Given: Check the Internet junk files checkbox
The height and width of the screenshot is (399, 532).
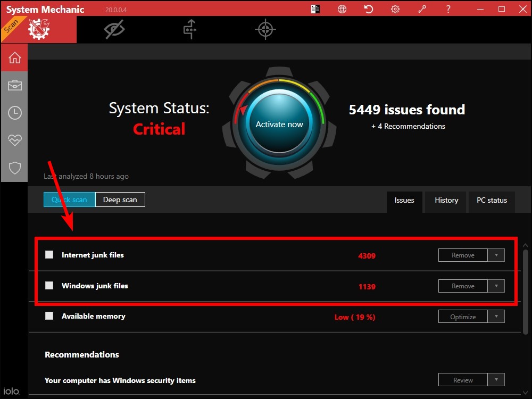Looking at the screenshot, I should click(49, 254).
